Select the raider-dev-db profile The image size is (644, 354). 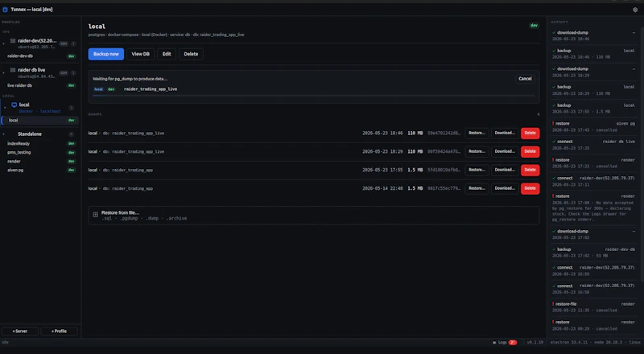coord(39,56)
